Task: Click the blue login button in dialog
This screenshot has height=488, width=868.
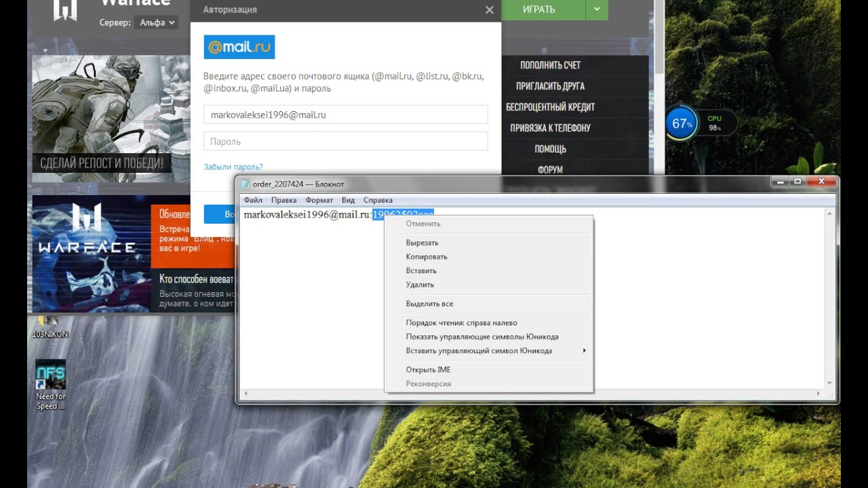Action: tap(219, 214)
